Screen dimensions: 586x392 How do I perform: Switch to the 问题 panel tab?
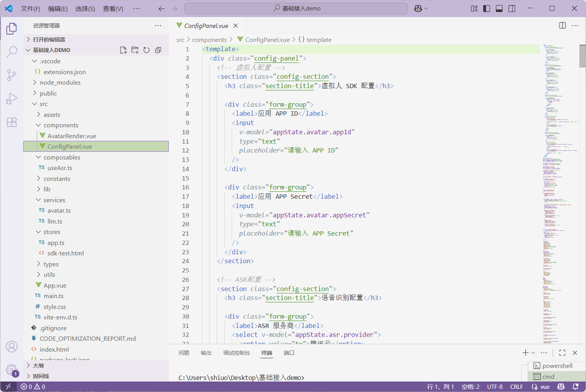[x=184, y=353]
